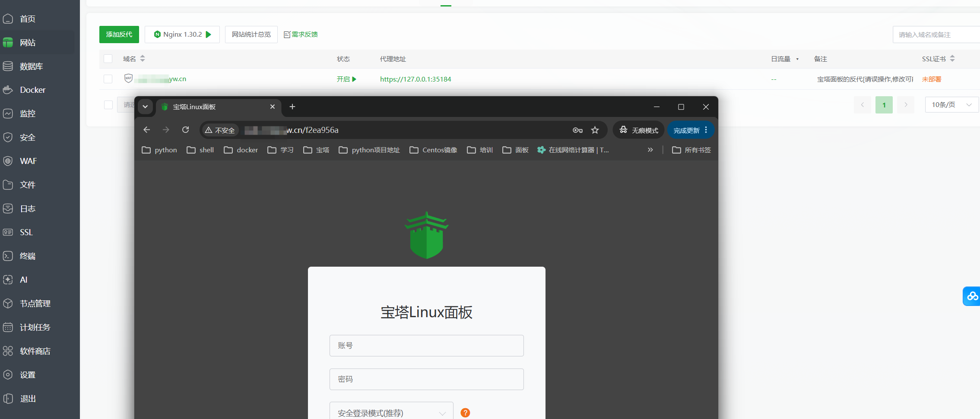980x419 pixels.
Task: Click the WAF shield icon beside yw.cn
Action: coord(128,79)
